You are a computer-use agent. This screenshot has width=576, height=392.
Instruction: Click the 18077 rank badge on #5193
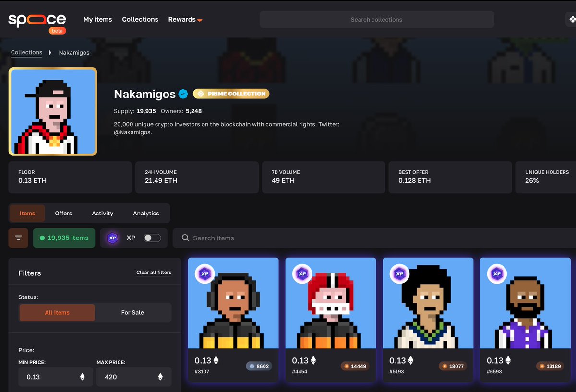point(453,366)
